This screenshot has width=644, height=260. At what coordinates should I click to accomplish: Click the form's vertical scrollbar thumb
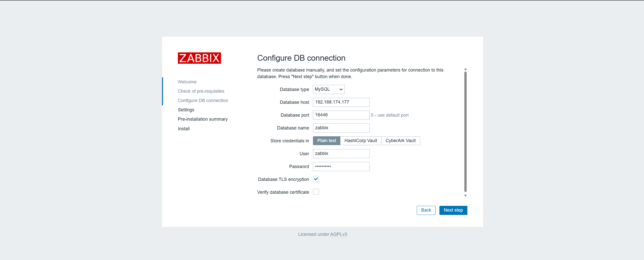coord(465,132)
